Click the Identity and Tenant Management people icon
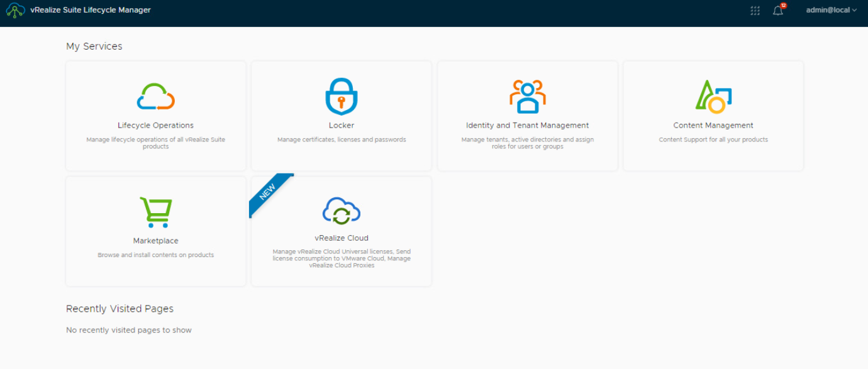Viewport: 868px width, 369px height. (x=527, y=96)
